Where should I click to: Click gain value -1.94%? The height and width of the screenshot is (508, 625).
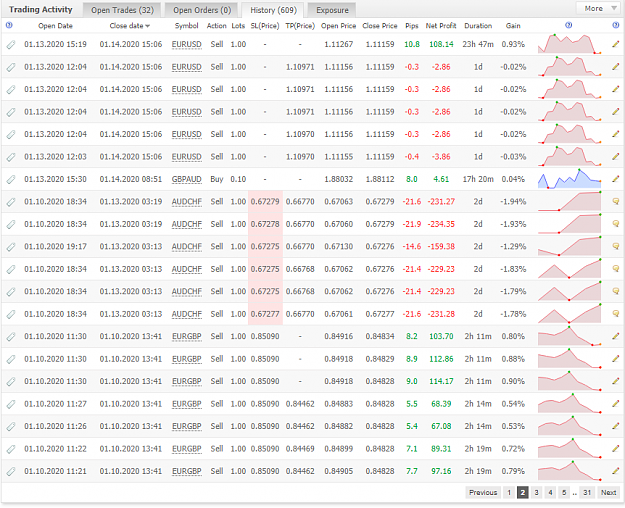[513, 202]
